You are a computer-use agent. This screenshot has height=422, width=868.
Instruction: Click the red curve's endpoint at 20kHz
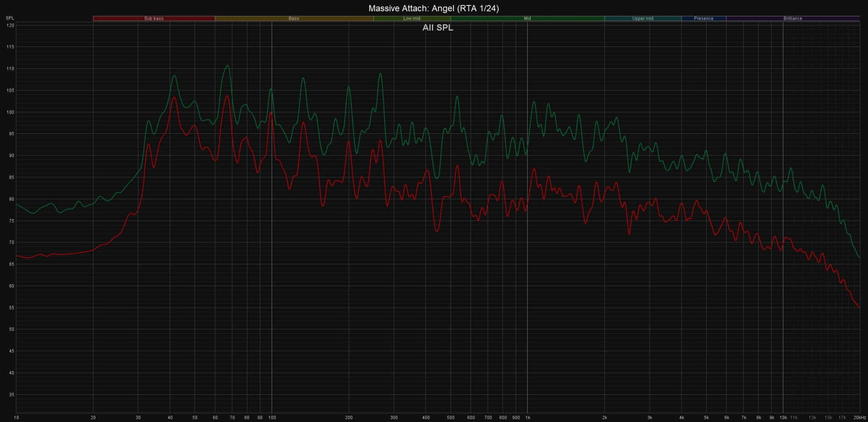click(859, 307)
